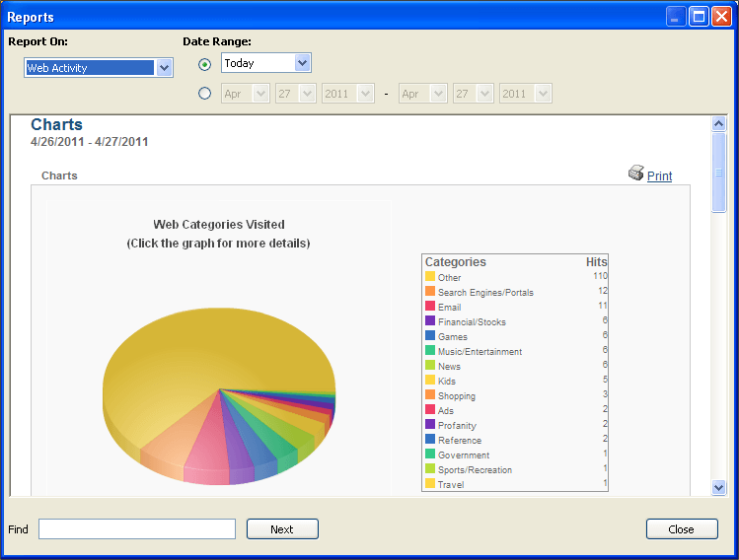Viewport: 739px width, 560px height.
Task: Click the Reference legend label
Action: (x=460, y=441)
